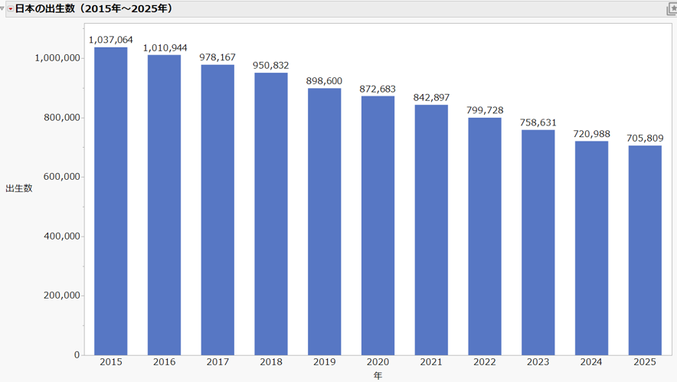Select the 2023 bar
Viewport: 677px width, 382px height.
click(538, 243)
